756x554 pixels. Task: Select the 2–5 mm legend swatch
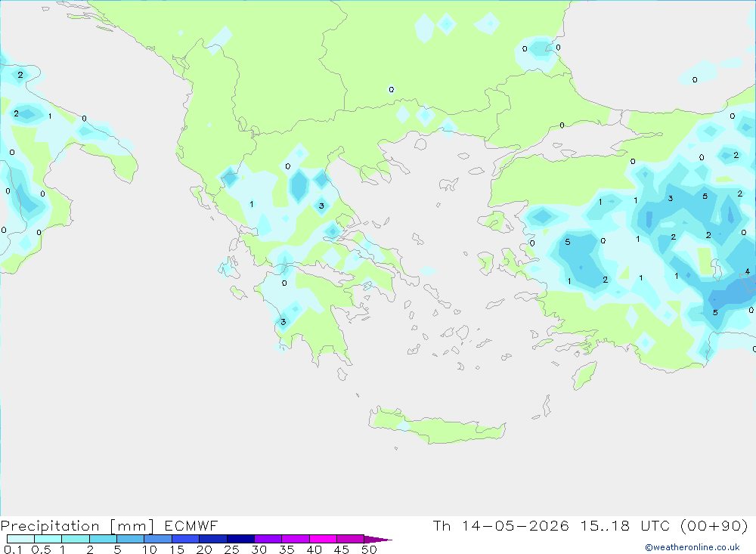(103, 539)
